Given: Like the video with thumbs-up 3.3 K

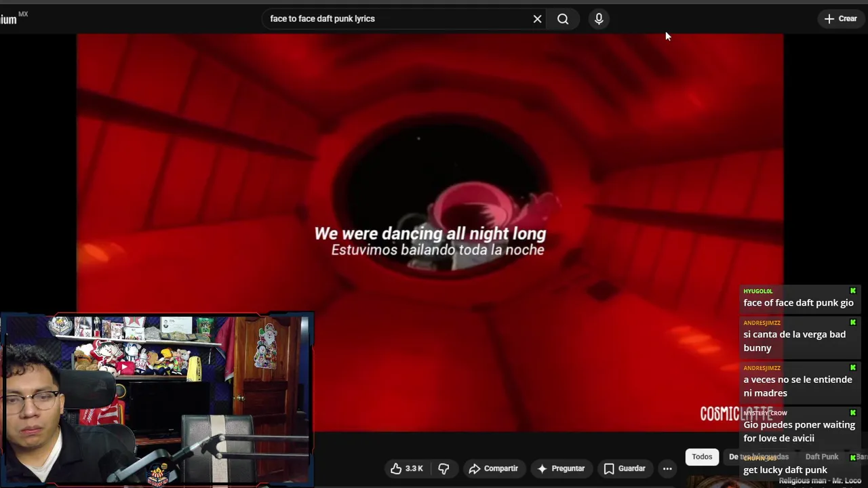Looking at the screenshot, I should pos(407,468).
